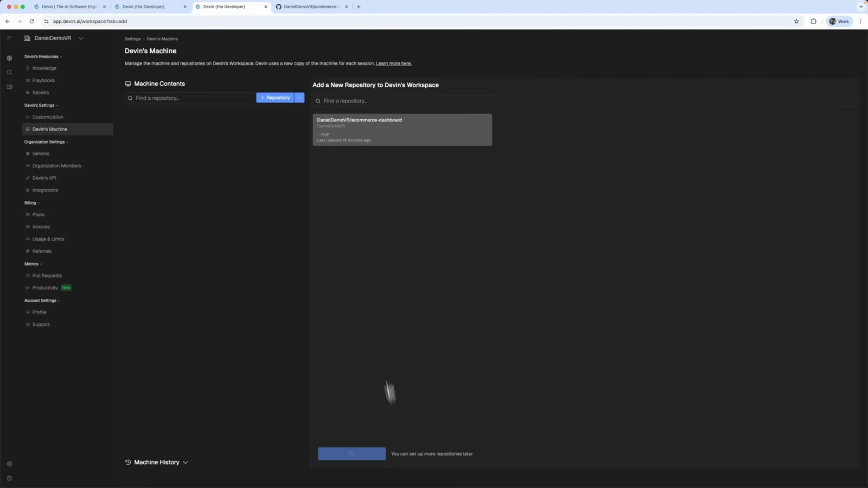
Task: Switch to the DanielDemoVR/ecommerce GitHub tab
Action: point(312,7)
